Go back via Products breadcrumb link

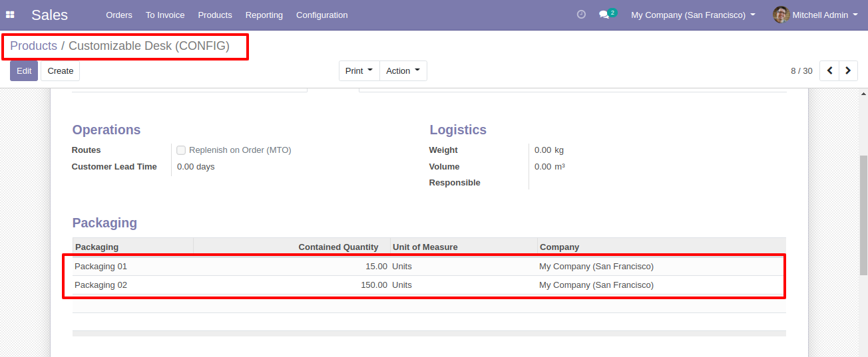click(33, 46)
